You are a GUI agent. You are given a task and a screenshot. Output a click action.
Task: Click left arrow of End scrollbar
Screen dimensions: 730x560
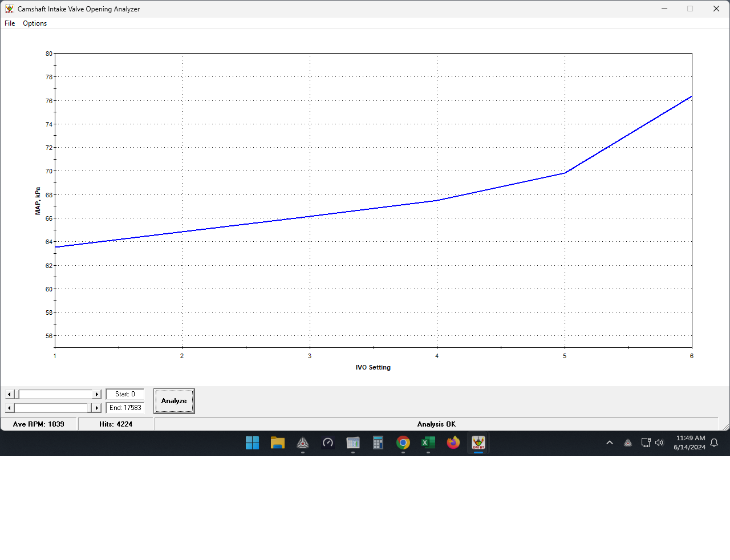click(x=9, y=408)
